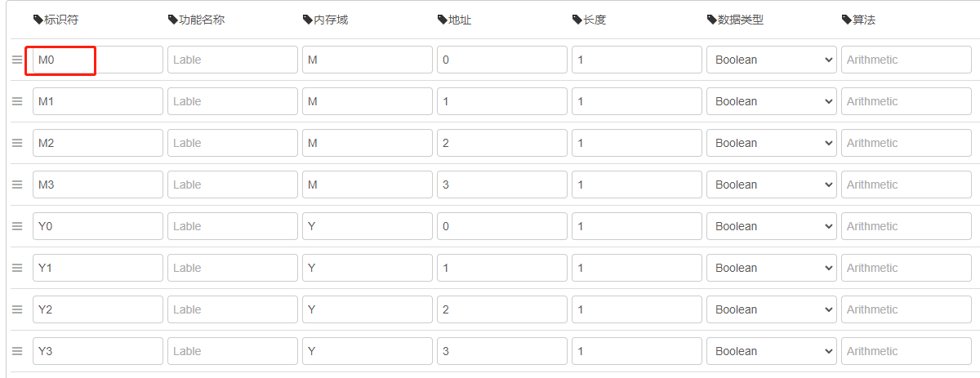
Task: Open the data type dropdown for M2
Action: [771, 143]
